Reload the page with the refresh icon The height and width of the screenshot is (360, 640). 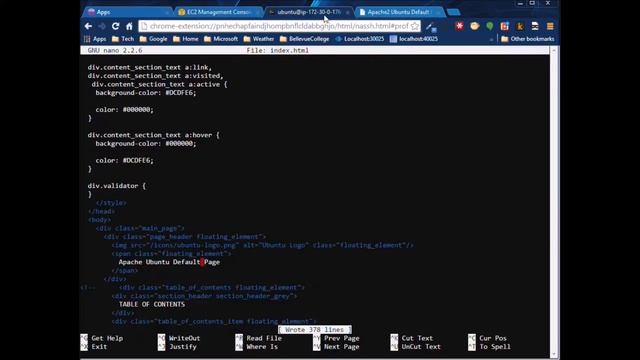click(x=116, y=26)
